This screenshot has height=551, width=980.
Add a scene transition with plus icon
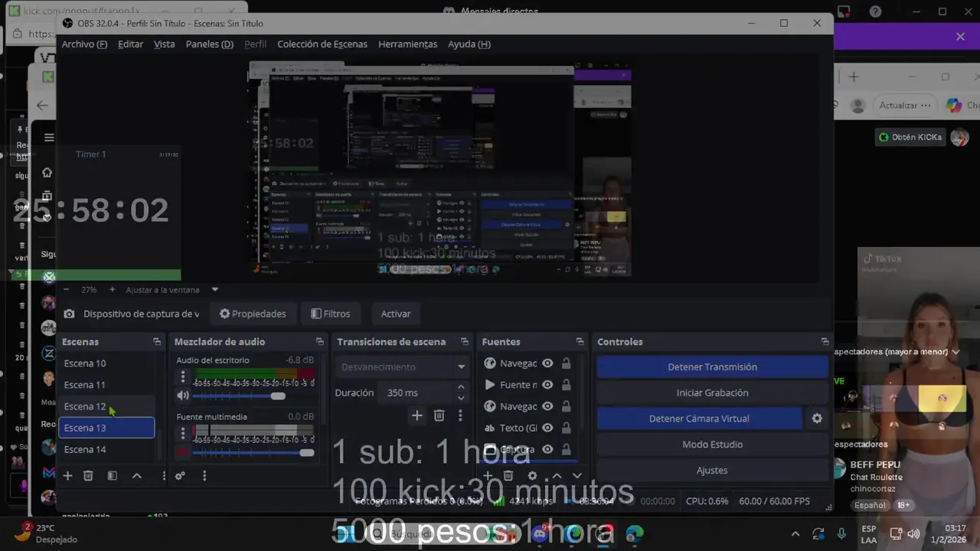coord(416,416)
